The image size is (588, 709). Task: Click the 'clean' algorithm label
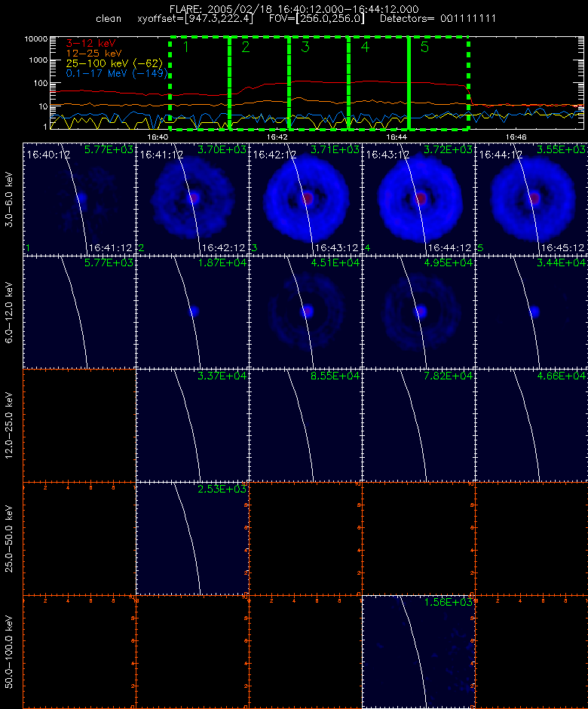coord(109,19)
